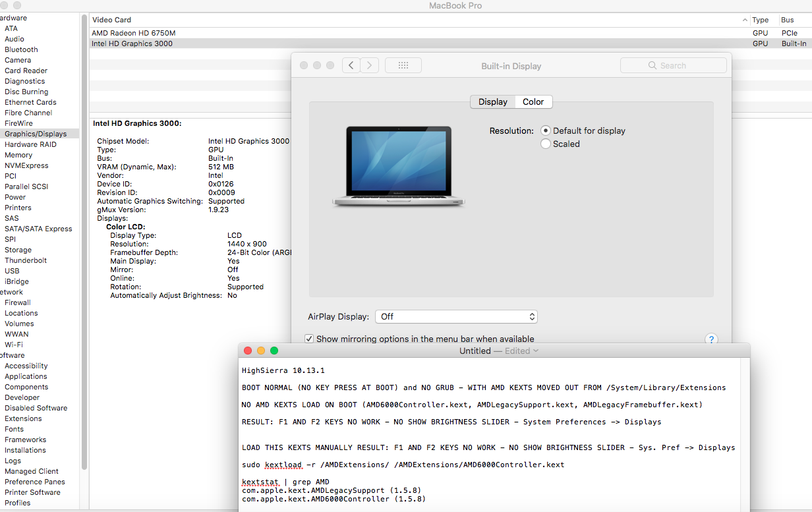The width and height of the screenshot is (812, 512).
Task: Select Ethernet Cards in the sidebar
Action: click(30, 102)
